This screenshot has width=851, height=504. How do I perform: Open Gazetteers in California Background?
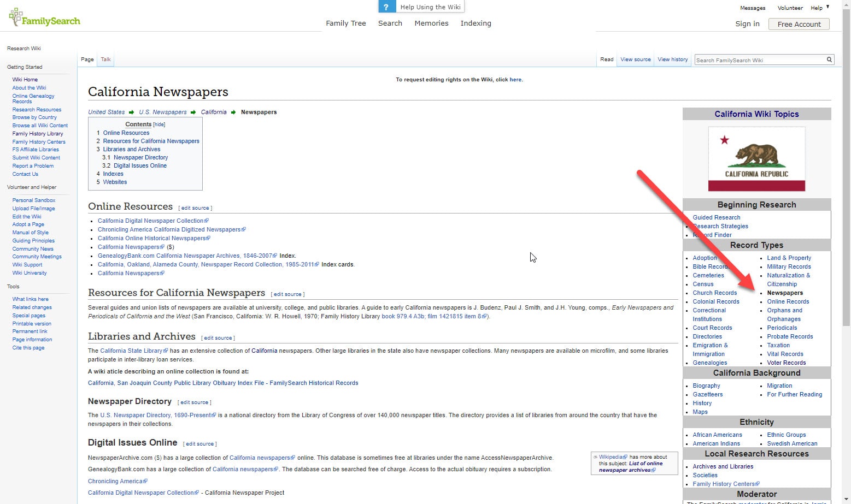coord(707,394)
